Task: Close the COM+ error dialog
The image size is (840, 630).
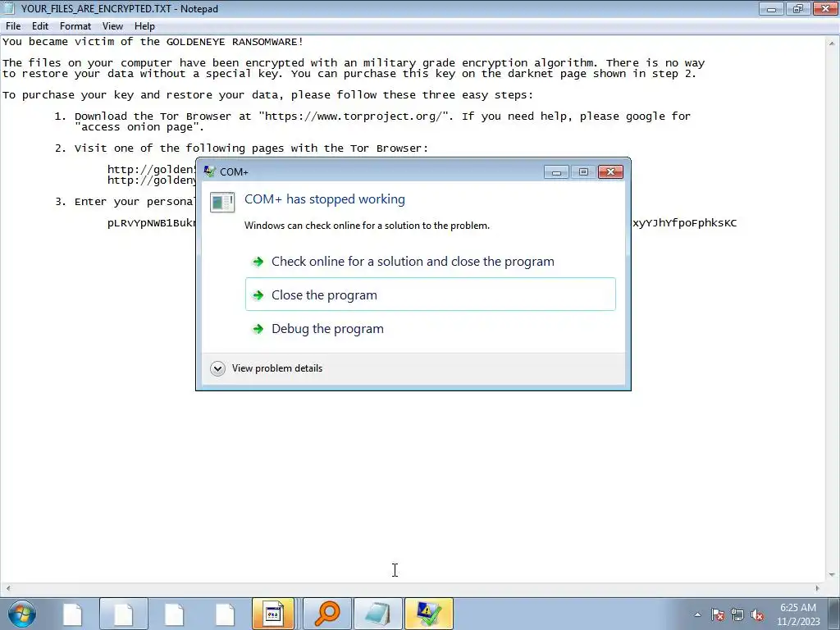Action: click(x=610, y=172)
